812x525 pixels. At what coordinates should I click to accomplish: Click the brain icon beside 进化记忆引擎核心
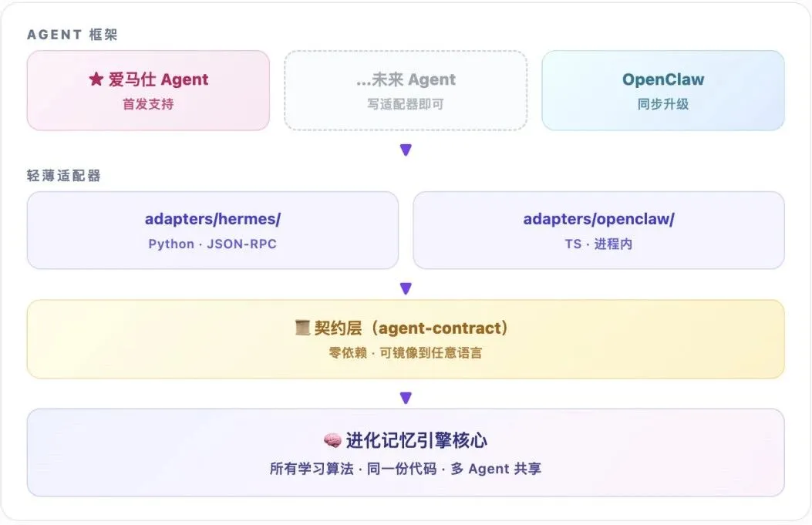332,441
